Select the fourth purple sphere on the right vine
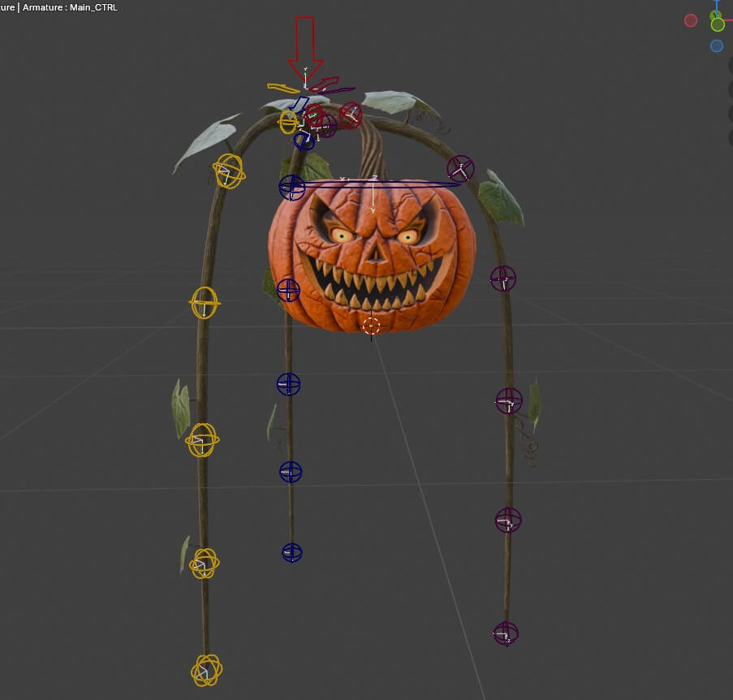733x700 pixels. [x=508, y=520]
